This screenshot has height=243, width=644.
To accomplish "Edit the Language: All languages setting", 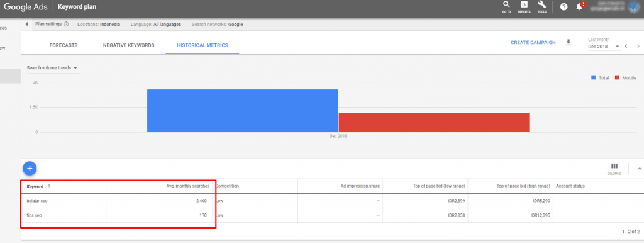I will coord(156,25).
